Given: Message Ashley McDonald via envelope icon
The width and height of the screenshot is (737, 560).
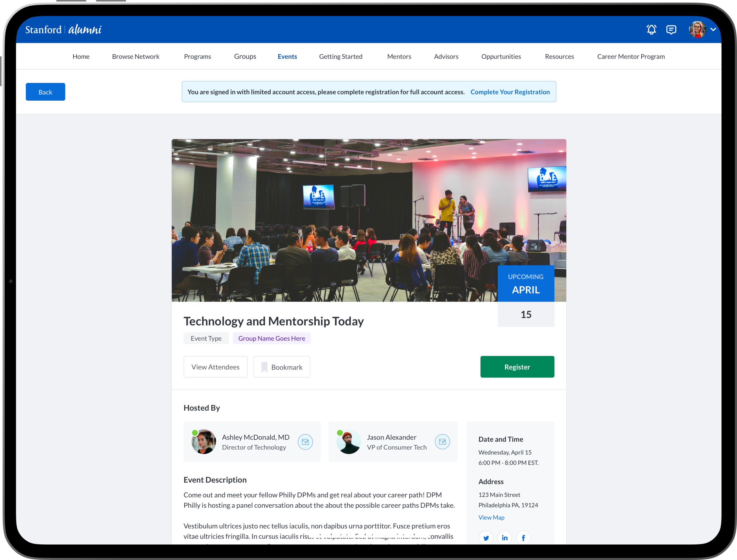Looking at the screenshot, I should (x=305, y=442).
